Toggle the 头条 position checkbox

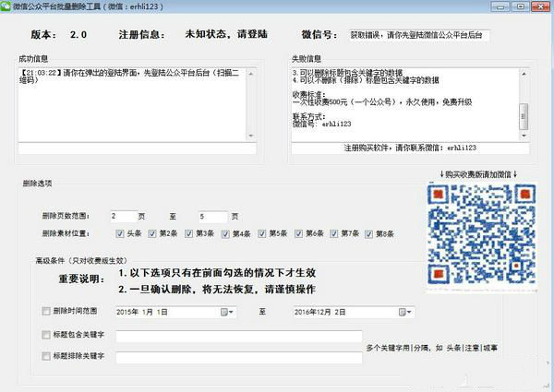click(x=120, y=233)
